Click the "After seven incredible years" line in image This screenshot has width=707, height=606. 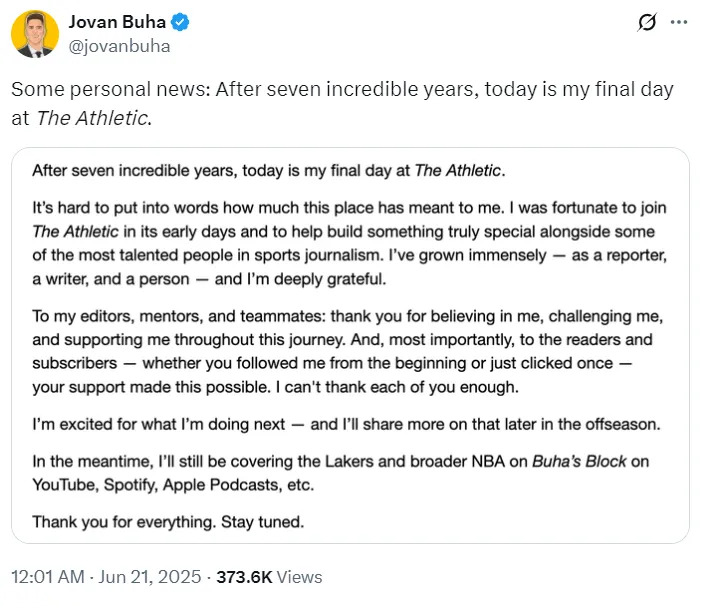[269, 170]
